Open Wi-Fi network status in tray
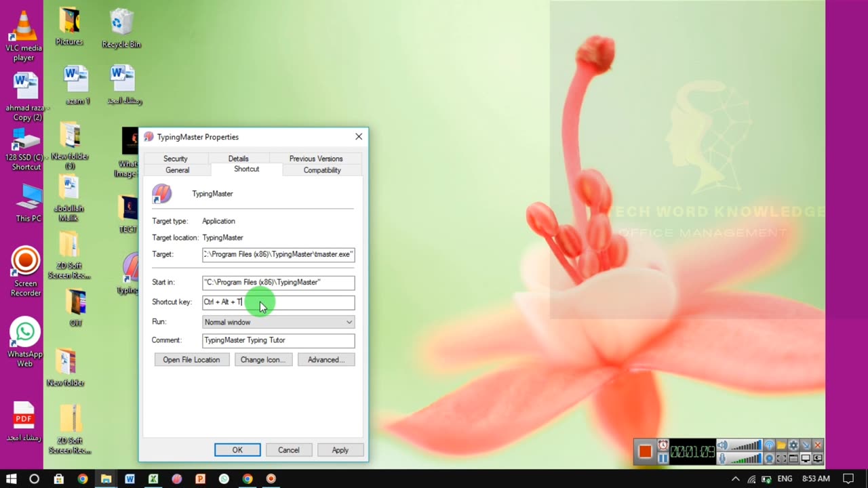This screenshot has height=488, width=868. point(751,479)
